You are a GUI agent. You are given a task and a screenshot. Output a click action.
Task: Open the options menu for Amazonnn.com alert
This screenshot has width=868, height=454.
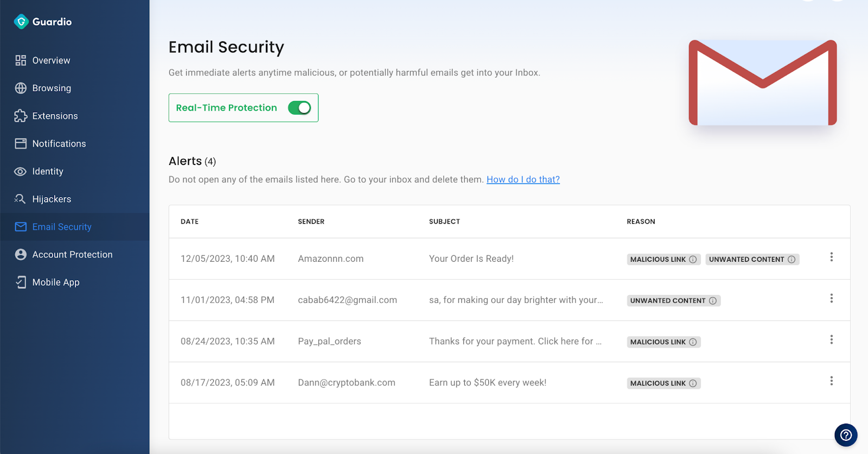click(831, 257)
